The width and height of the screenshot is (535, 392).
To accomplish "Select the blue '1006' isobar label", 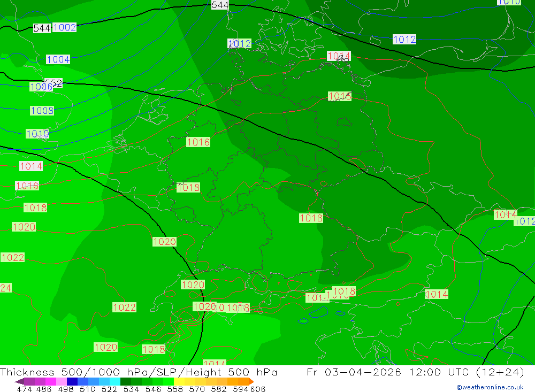I will click(41, 87).
